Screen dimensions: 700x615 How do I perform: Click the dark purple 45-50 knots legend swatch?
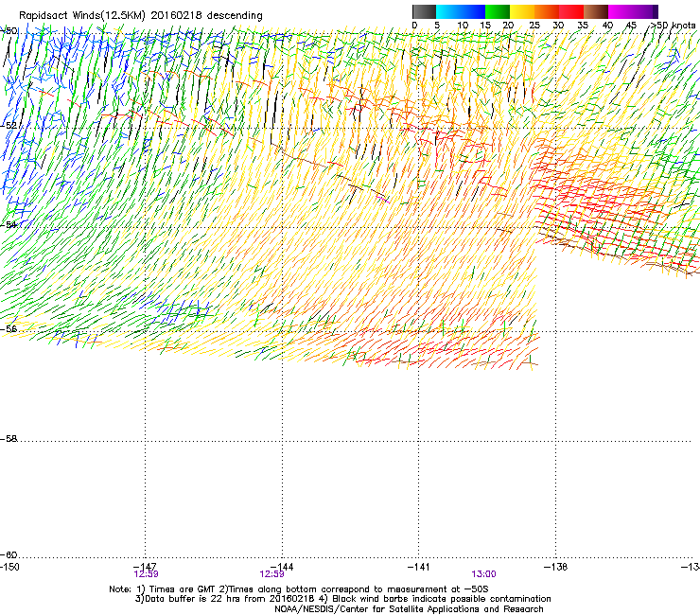pyautogui.click(x=645, y=11)
